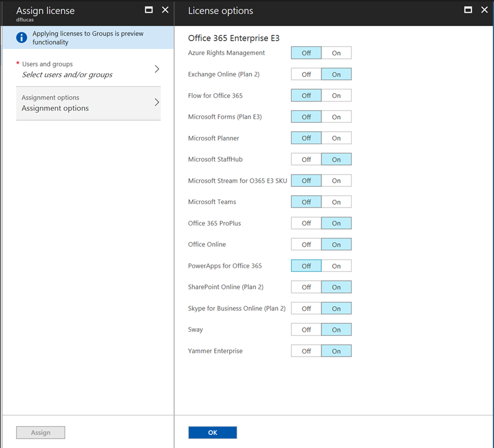
Task: Turn Off Skype for Business Online (Plan 2)
Action: pos(306,309)
